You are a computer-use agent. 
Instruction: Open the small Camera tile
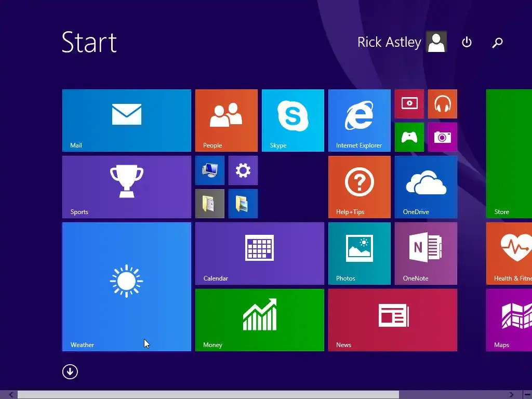point(443,137)
